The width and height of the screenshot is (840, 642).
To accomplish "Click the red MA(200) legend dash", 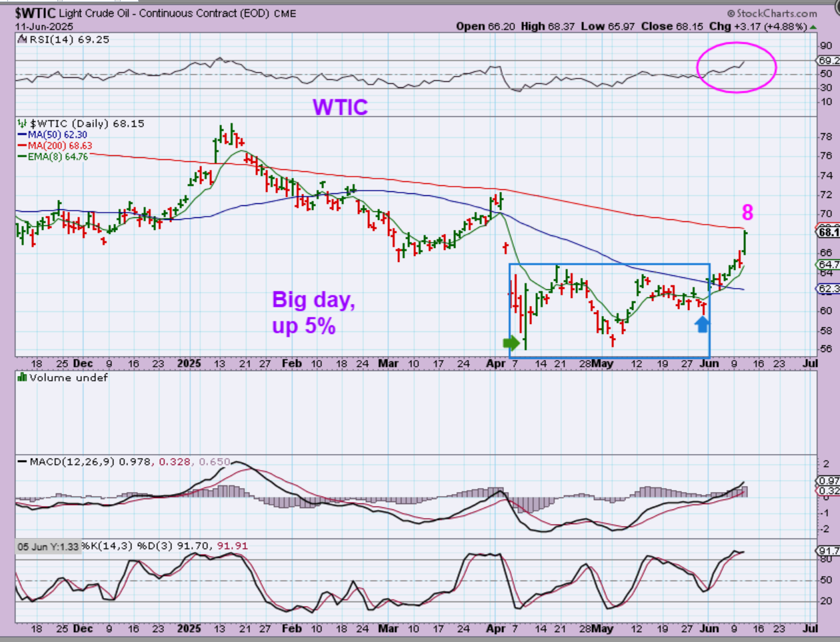I will [23, 145].
